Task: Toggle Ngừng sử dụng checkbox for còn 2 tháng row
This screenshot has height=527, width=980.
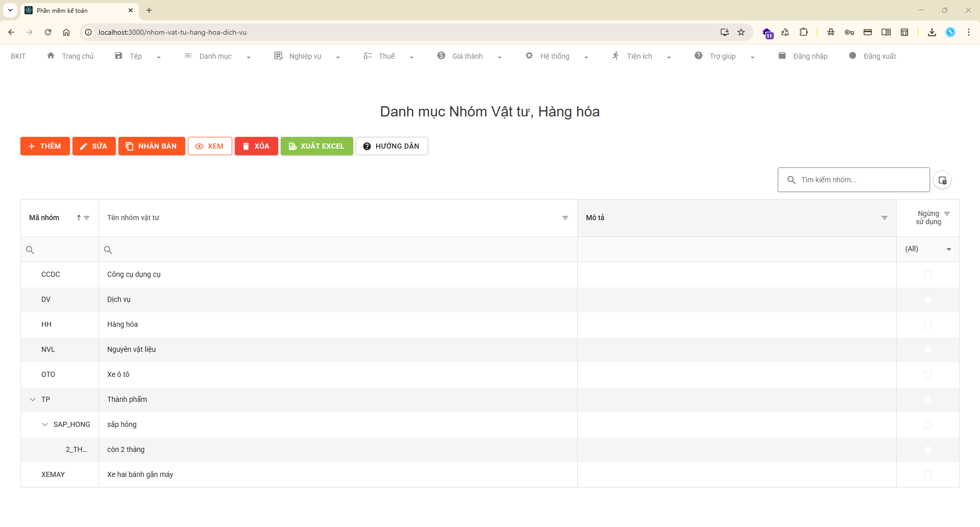Action: (928, 450)
